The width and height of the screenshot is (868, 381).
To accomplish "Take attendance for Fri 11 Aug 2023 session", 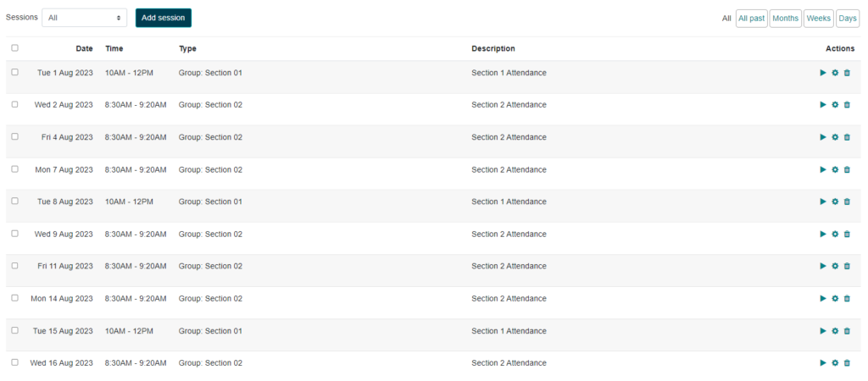I will (823, 266).
